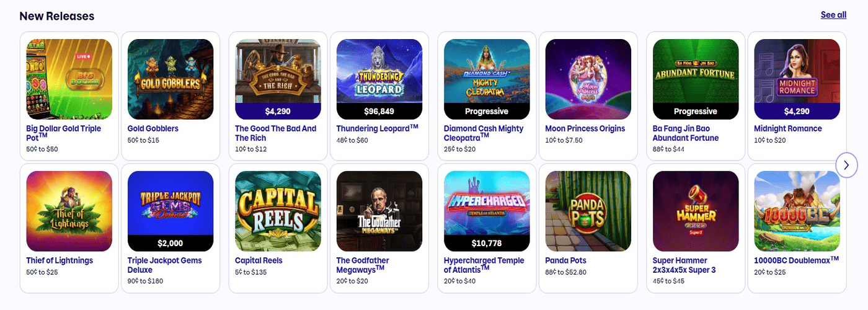Open Super Hammer 2x3x4x5x Super 3 title

coord(684,265)
